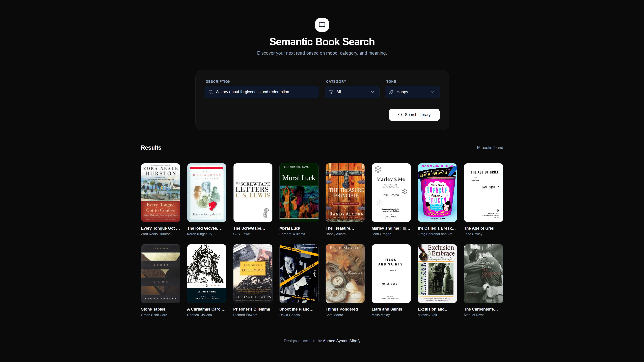The image size is (644, 362).
Task: Click the sparkle icon in Tone selector
Action: (391, 92)
